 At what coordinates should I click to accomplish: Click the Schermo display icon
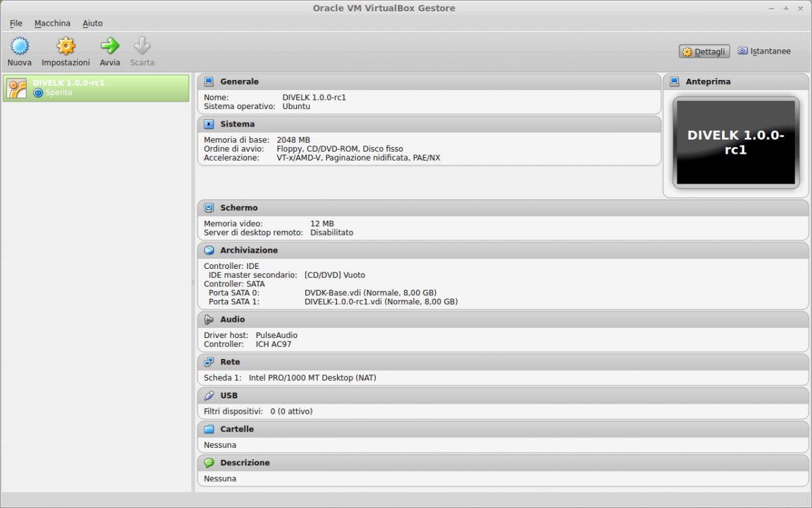point(208,208)
